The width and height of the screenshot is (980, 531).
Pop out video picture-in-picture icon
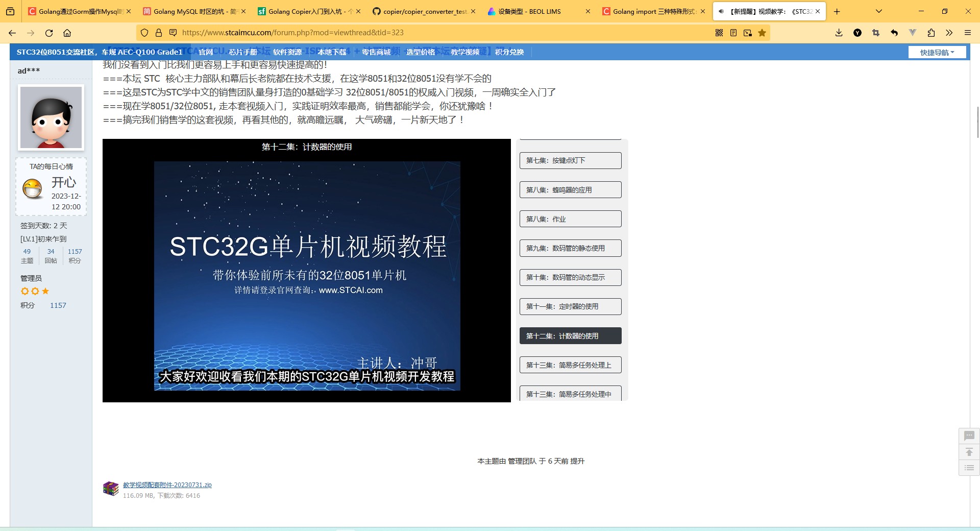(x=748, y=33)
